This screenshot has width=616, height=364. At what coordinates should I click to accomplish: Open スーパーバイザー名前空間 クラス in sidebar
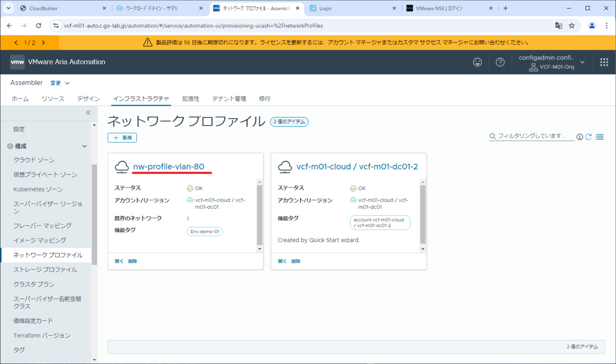point(47,302)
